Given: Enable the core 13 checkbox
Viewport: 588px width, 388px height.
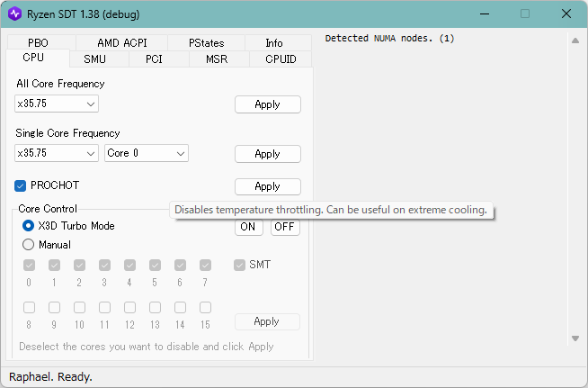Looking at the screenshot, I should pos(155,308).
